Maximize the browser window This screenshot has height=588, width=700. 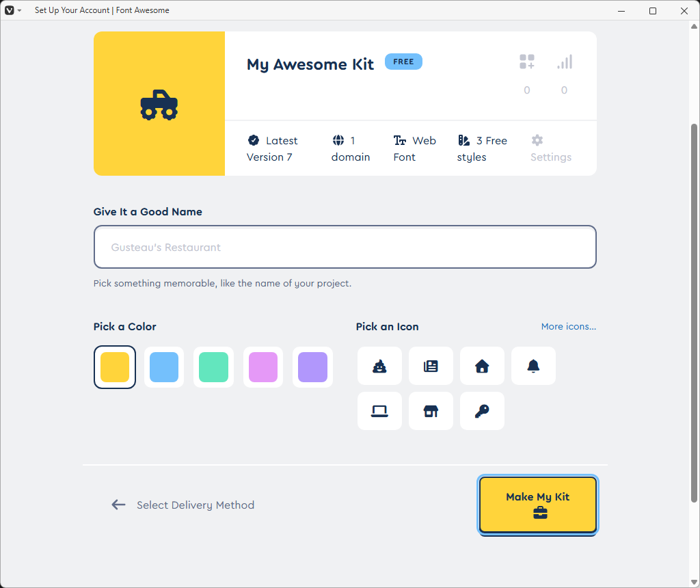653,11
